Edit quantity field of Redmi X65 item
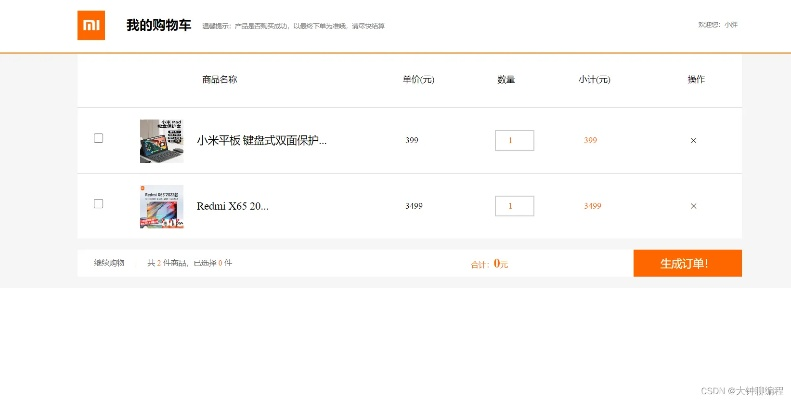This screenshot has height=400, width=791. (x=514, y=206)
